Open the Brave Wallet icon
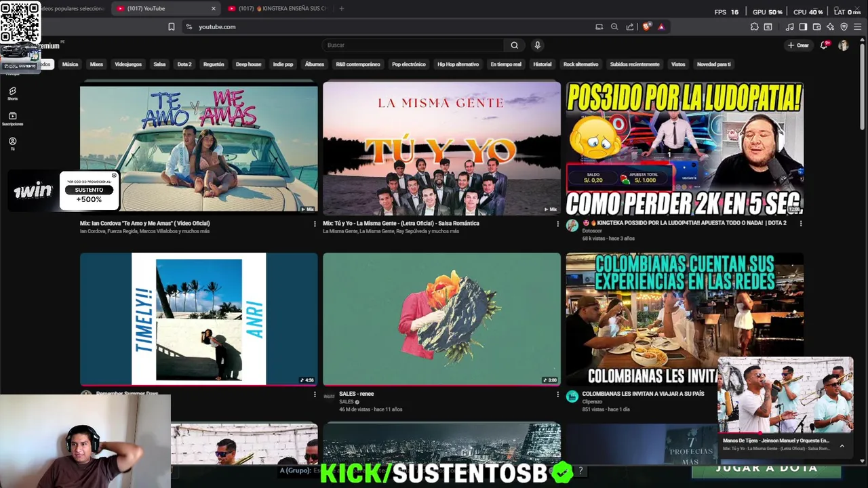 coord(816,26)
